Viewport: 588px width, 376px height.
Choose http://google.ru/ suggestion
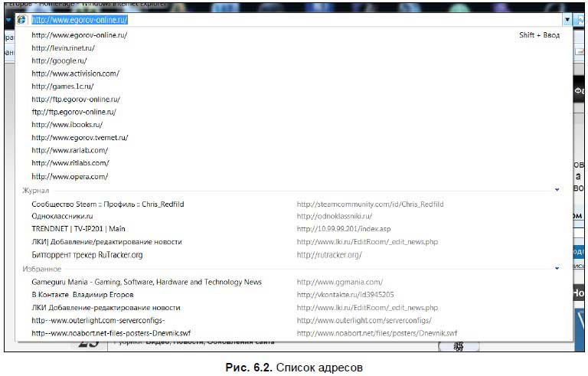tap(59, 60)
